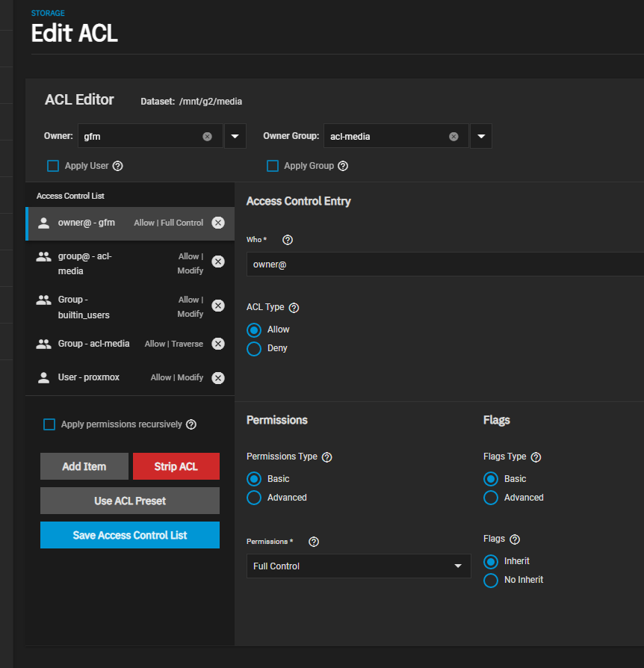Click the person icon of owner@ entry
This screenshot has width=644, height=668.
pos(43,223)
